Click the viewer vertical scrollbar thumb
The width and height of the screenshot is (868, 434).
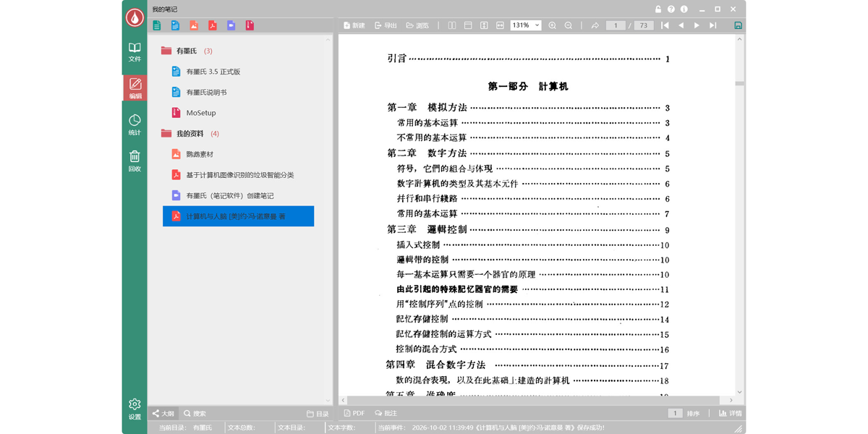coord(739,83)
